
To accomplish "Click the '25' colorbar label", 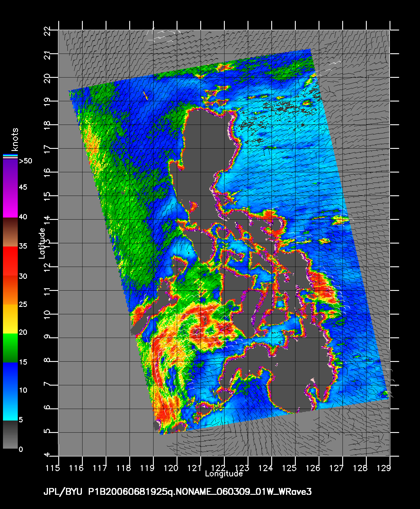I will tap(23, 304).
